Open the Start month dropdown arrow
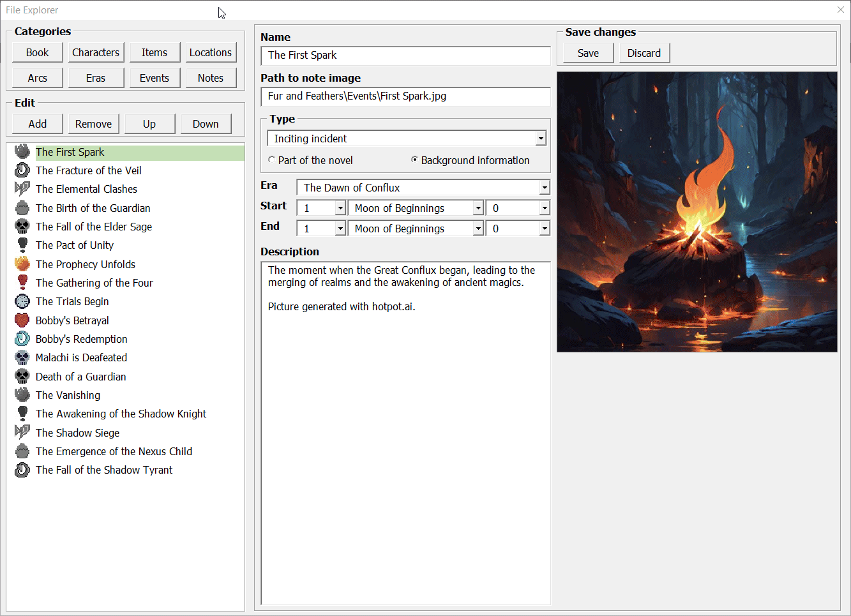 [478, 208]
